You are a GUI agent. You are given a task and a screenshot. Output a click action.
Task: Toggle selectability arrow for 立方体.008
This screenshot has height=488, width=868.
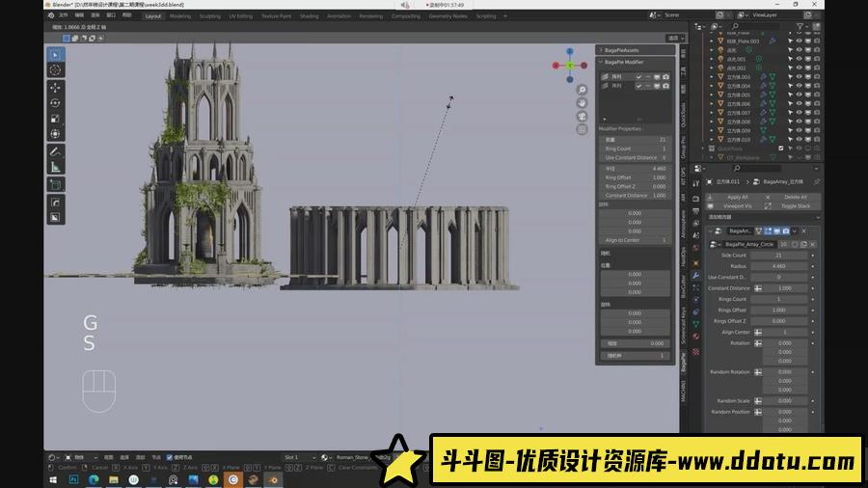pyautogui.click(x=790, y=122)
